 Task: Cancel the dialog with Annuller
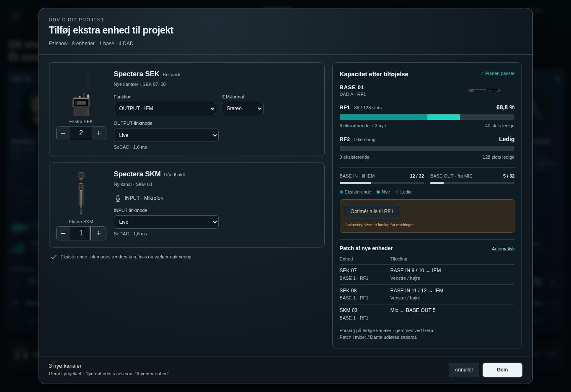[464, 370]
